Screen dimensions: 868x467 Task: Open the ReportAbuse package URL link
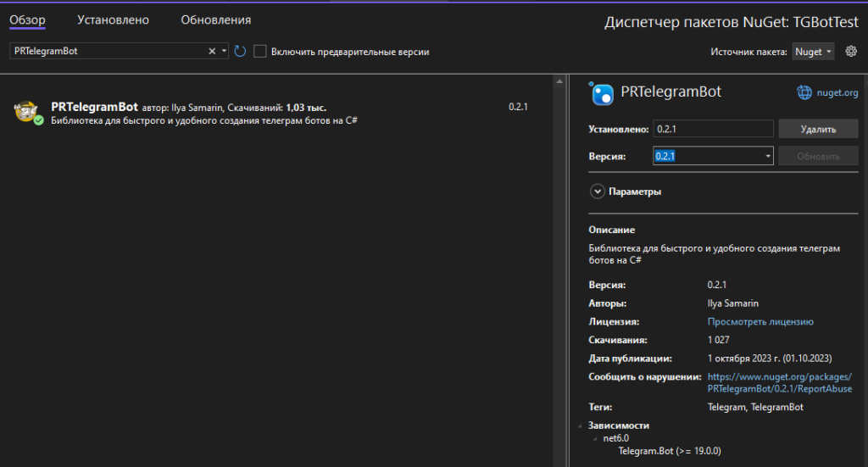coord(780,383)
